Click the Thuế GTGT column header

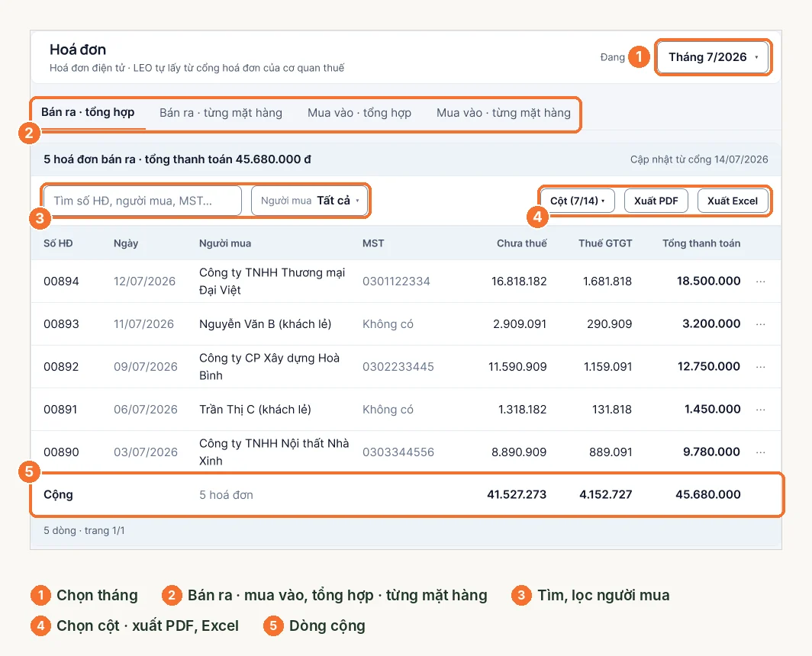(x=605, y=243)
